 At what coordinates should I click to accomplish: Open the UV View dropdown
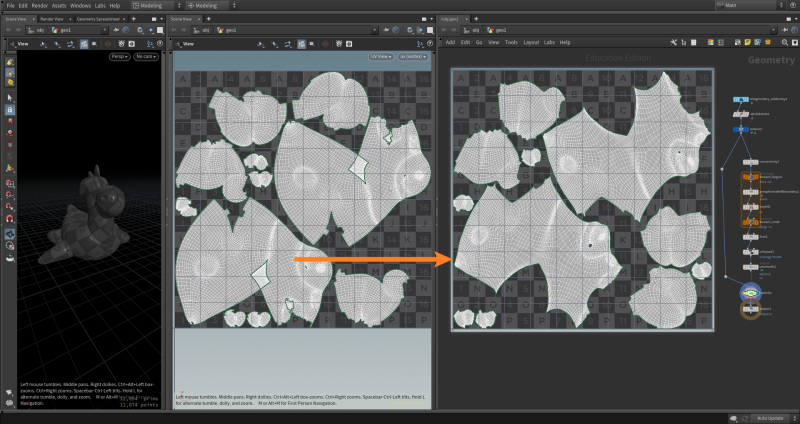pyautogui.click(x=382, y=56)
